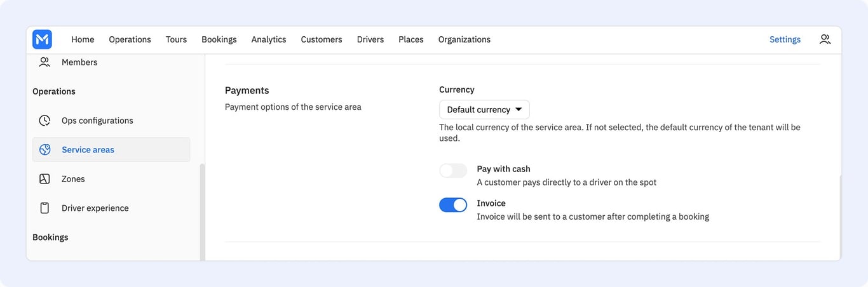This screenshot has height=287, width=868.
Task: Click the Ops configurations clock icon
Action: coord(44,121)
